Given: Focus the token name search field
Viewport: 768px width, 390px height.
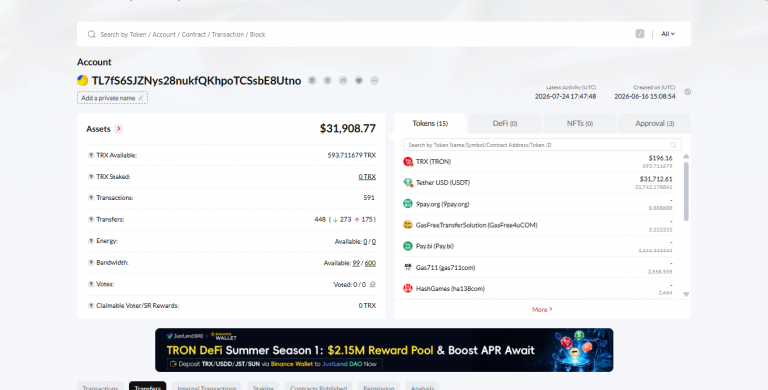Looking at the screenshot, I should (x=542, y=145).
